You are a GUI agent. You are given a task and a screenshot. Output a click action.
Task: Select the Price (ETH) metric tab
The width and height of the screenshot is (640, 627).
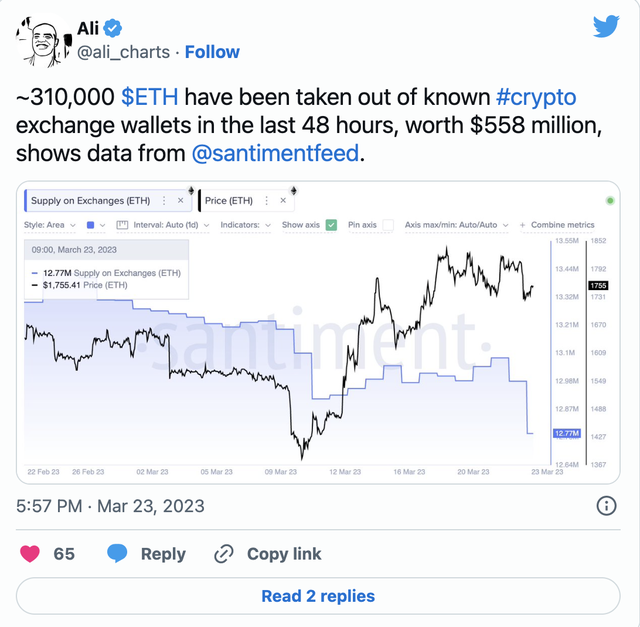tap(229, 200)
